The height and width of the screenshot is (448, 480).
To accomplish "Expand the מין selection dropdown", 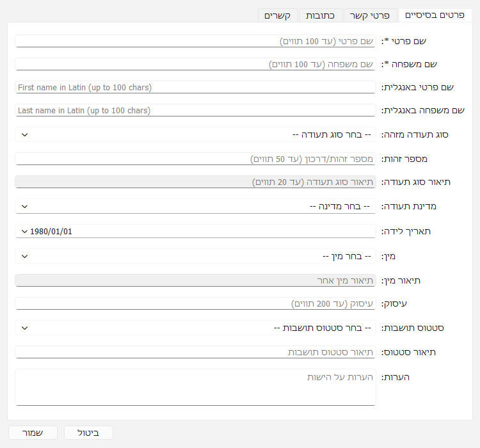I will (x=195, y=256).
